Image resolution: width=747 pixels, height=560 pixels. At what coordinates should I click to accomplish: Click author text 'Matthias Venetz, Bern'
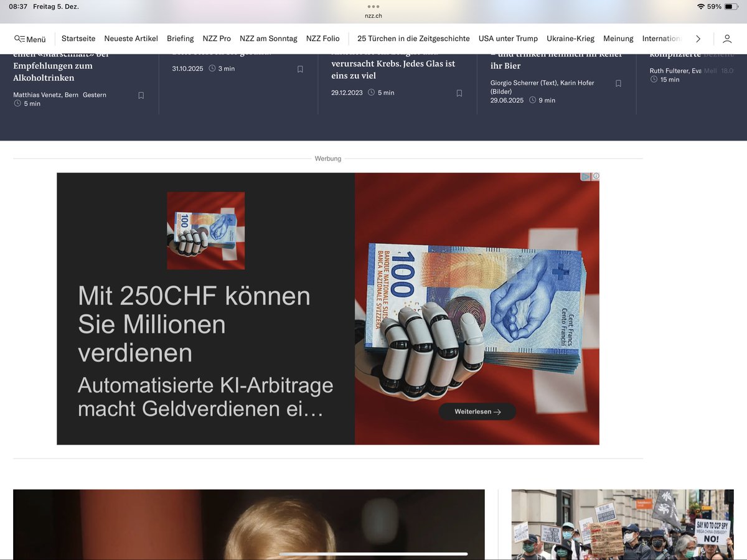click(x=46, y=95)
